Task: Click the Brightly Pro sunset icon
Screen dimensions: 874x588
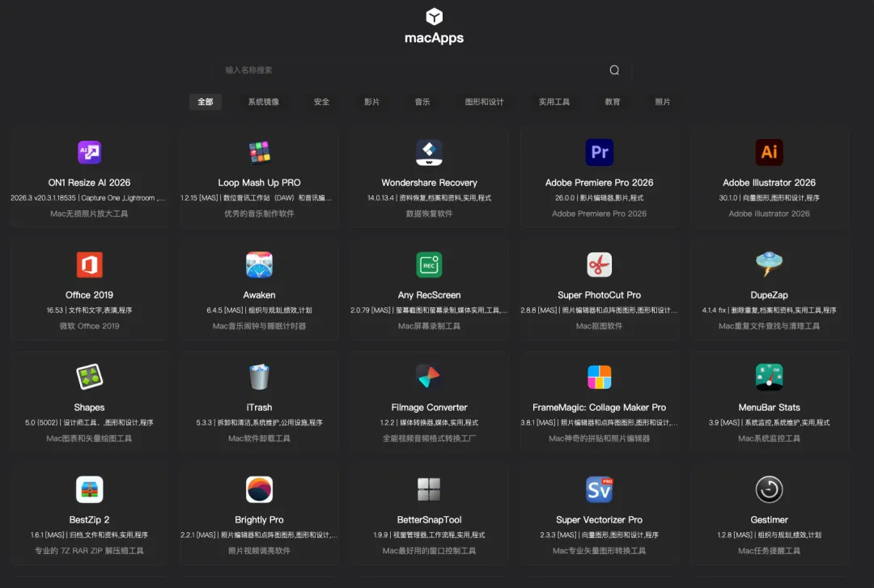Action: (259, 489)
